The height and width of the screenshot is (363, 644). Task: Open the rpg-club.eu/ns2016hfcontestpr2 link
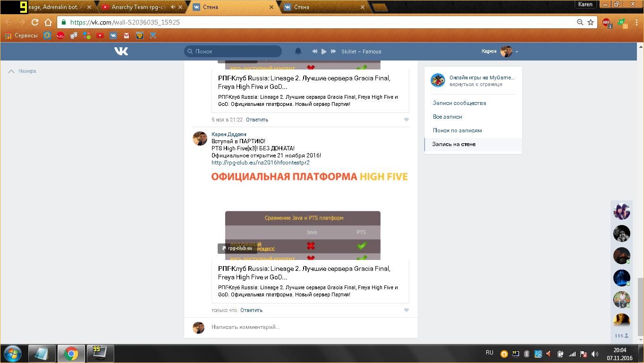(x=260, y=163)
